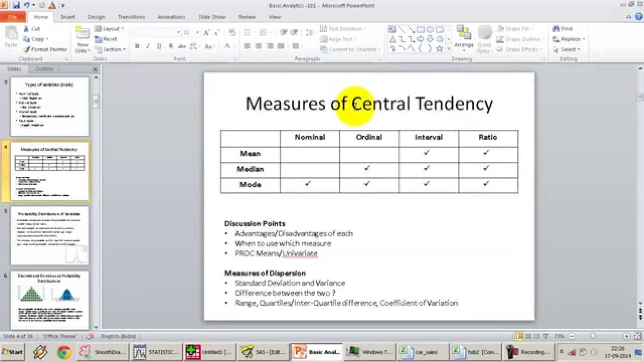
Task: Toggle bold formatting
Action: tap(137, 46)
